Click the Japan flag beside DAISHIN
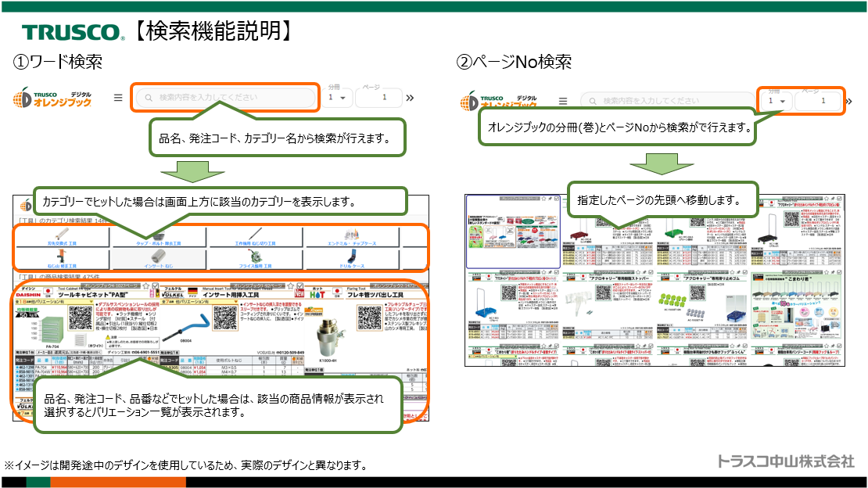This screenshot has width=868, height=488. click(x=48, y=292)
